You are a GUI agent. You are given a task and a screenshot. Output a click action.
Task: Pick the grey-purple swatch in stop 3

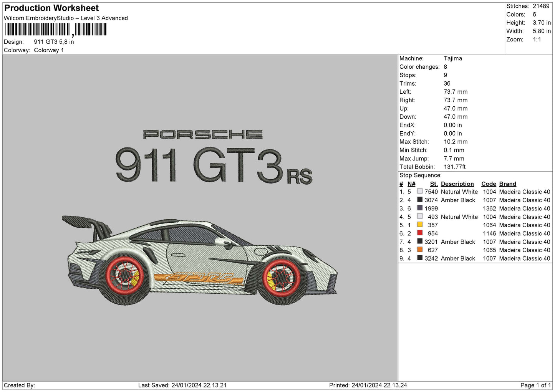click(420, 208)
